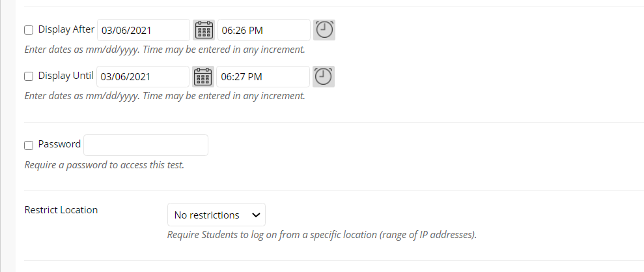Click the 'Require Students to log on' hint

click(322, 235)
